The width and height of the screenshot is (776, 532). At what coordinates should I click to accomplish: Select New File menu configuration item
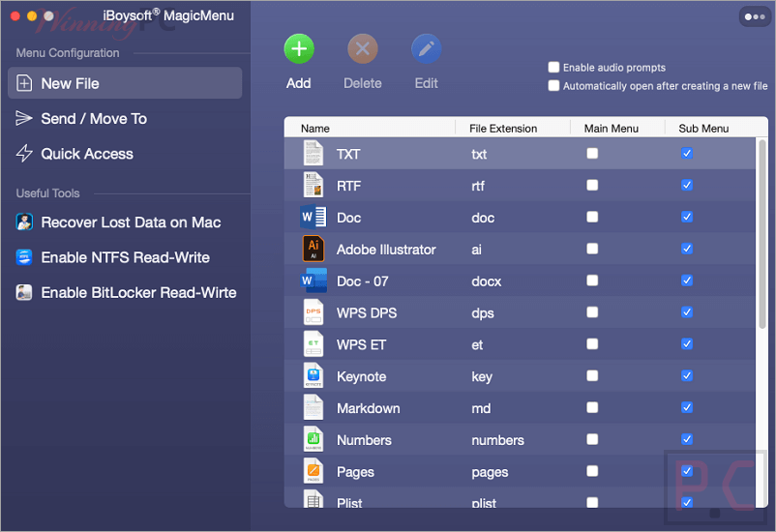click(x=125, y=83)
